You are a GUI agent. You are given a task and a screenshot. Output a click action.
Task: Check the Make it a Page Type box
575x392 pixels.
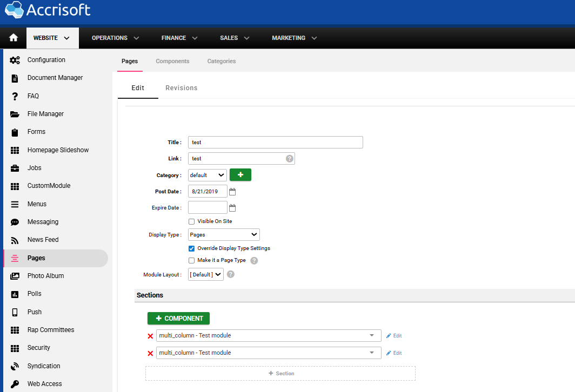point(191,260)
